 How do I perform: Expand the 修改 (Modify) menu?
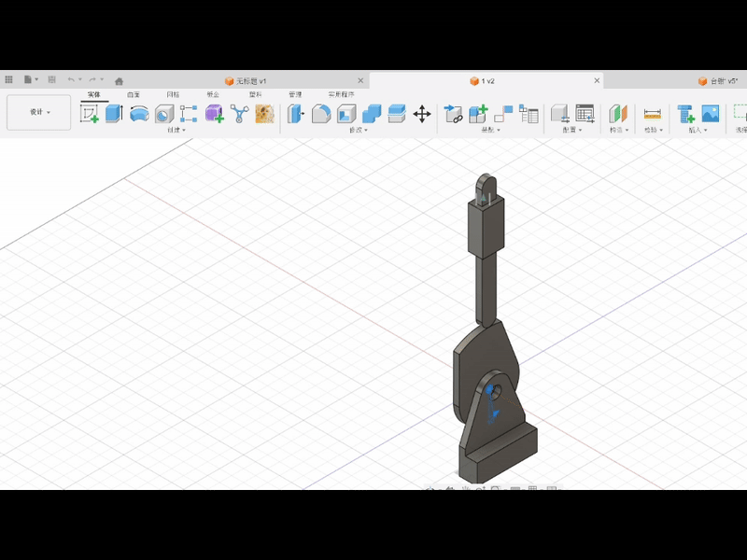coord(359,130)
